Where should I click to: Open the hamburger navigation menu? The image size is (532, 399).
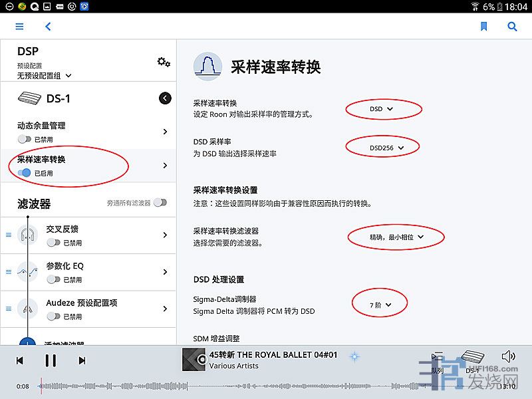pos(19,27)
